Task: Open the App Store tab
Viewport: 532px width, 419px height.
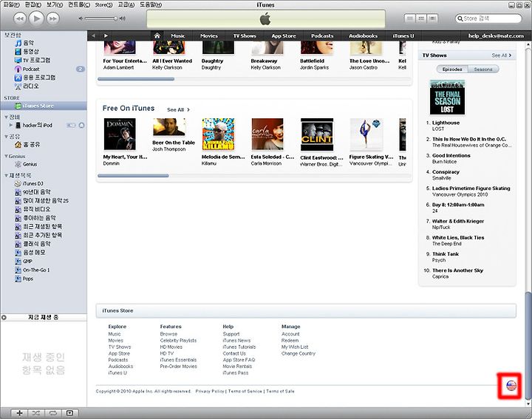Action: click(x=284, y=35)
